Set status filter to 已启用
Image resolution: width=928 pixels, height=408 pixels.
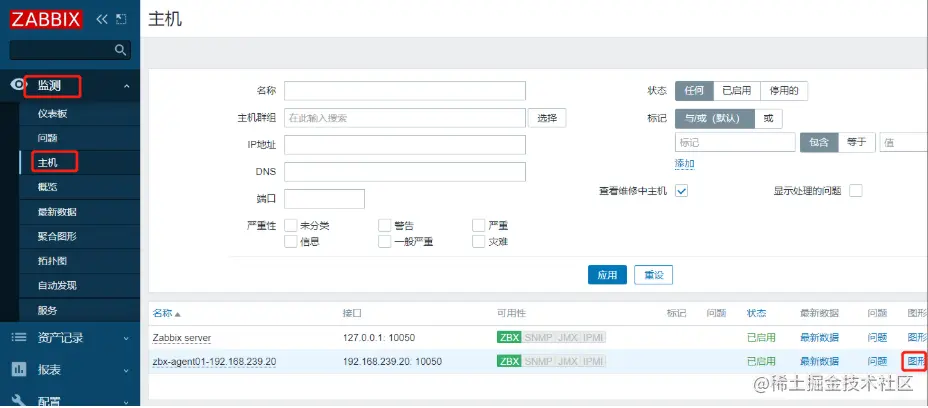pos(737,91)
